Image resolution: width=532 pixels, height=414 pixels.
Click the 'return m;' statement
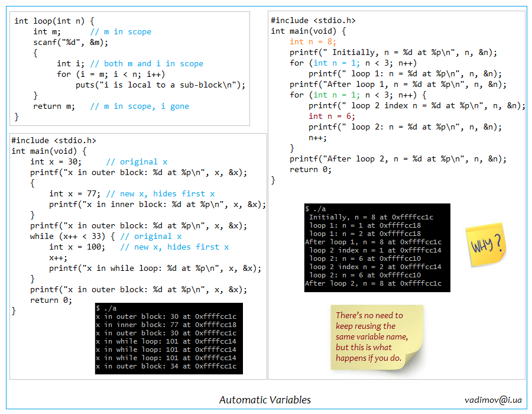point(54,106)
